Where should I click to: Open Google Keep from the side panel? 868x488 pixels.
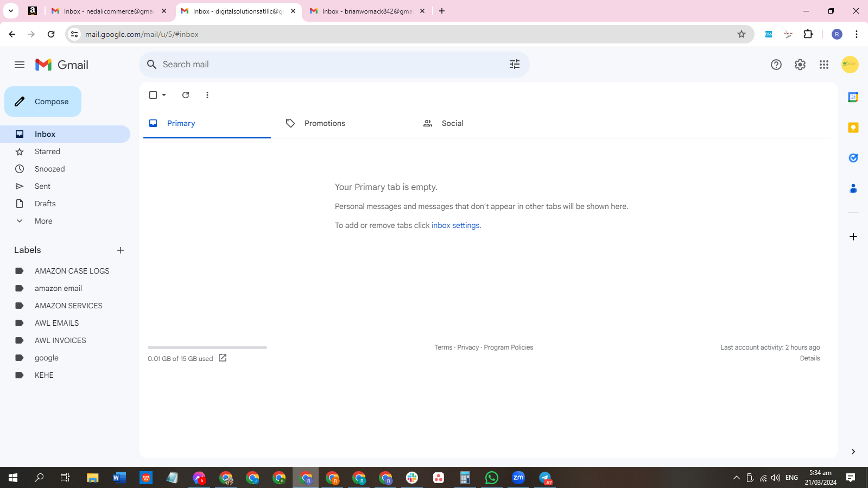853,128
